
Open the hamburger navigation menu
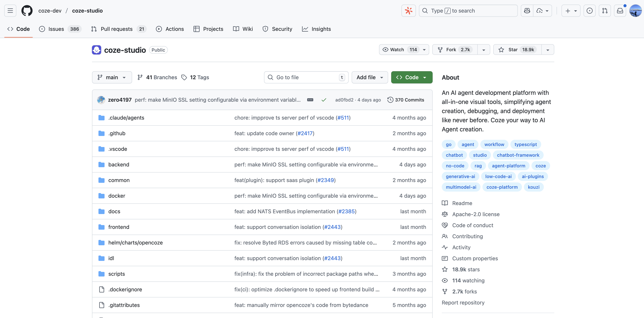pyautogui.click(x=10, y=11)
